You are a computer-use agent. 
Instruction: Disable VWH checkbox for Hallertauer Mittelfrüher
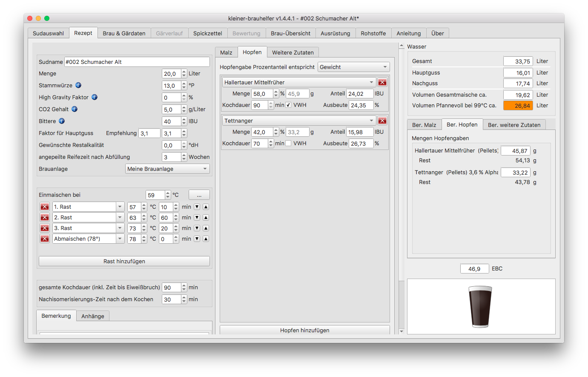pyautogui.click(x=288, y=105)
